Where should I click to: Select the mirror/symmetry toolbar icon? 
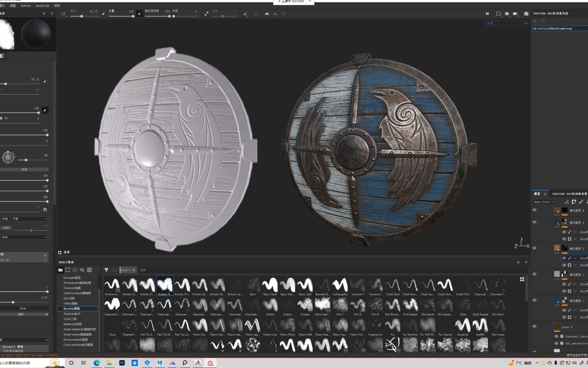click(x=267, y=14)
